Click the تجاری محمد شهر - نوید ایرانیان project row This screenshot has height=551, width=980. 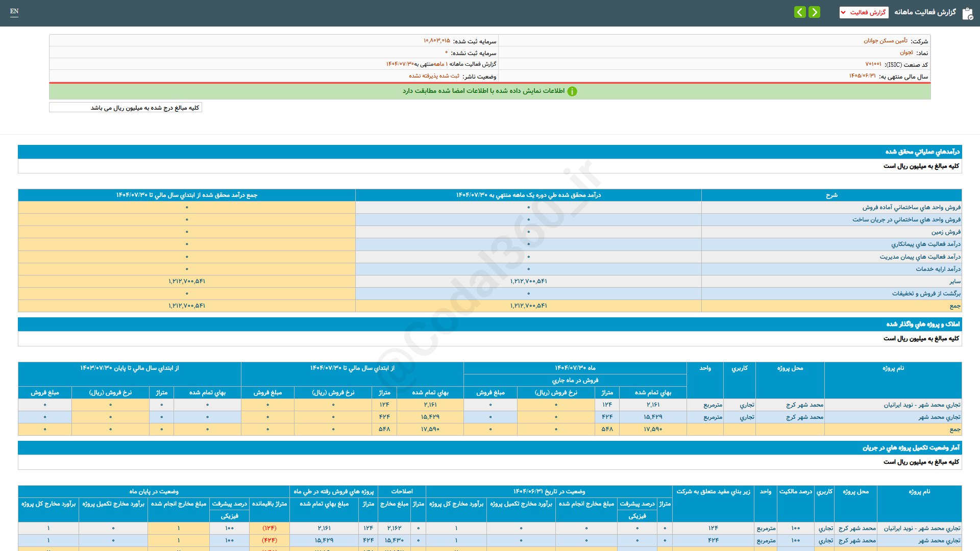922,405
